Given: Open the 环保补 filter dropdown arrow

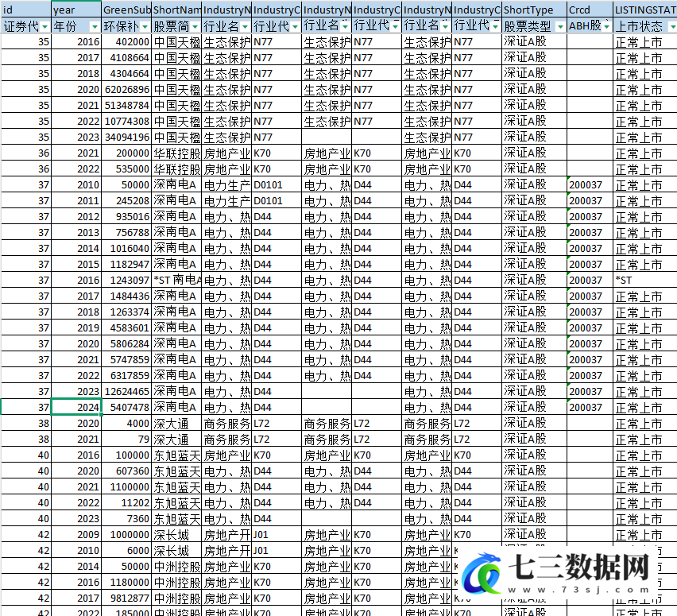Looking at the screenshot, I should click(x=145, y=27).
